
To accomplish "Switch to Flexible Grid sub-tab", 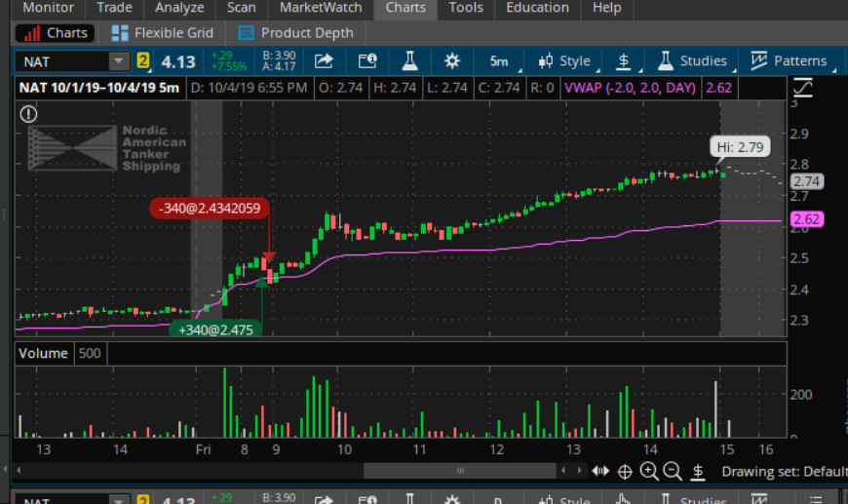I will coord(162,33).
